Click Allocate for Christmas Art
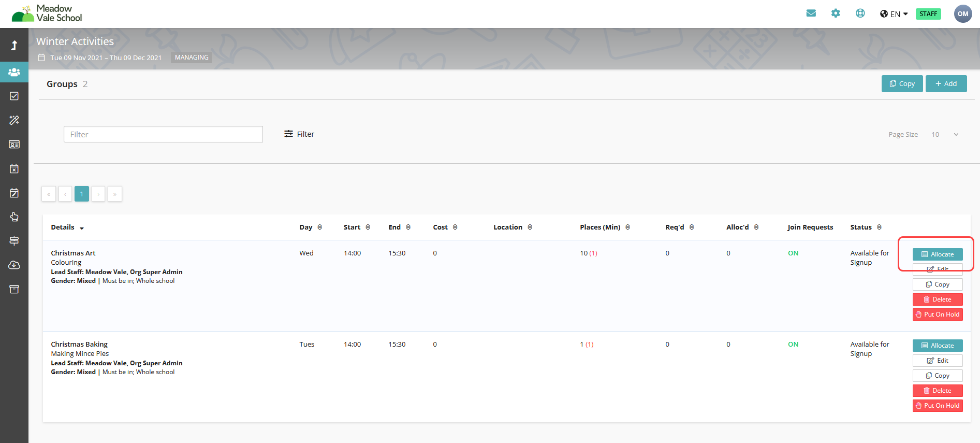The image size is (980, 443). [937, 254]
